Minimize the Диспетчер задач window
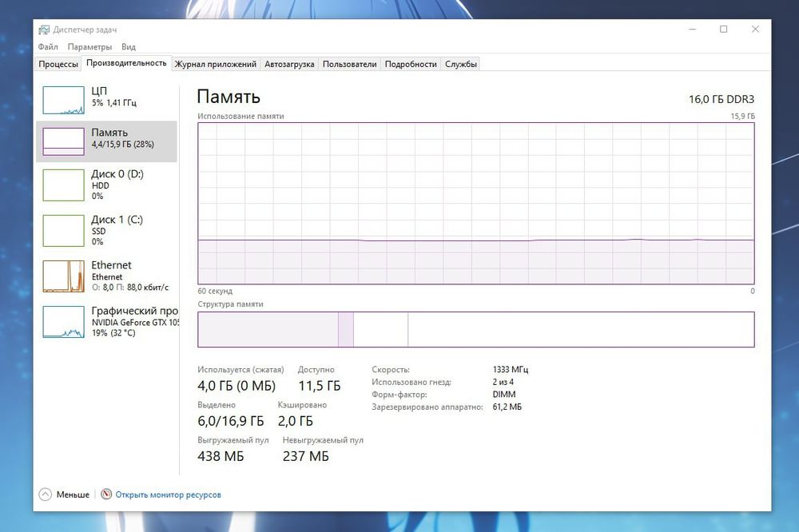799x532 pixels. coord(693,30)
